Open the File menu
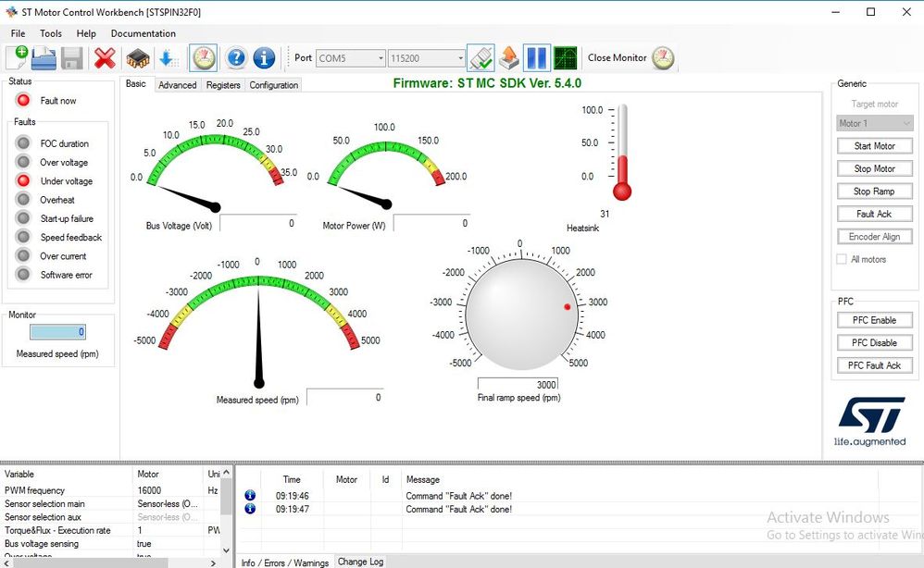The height and width of the screenshot is (568, 924). click(19, 33)
